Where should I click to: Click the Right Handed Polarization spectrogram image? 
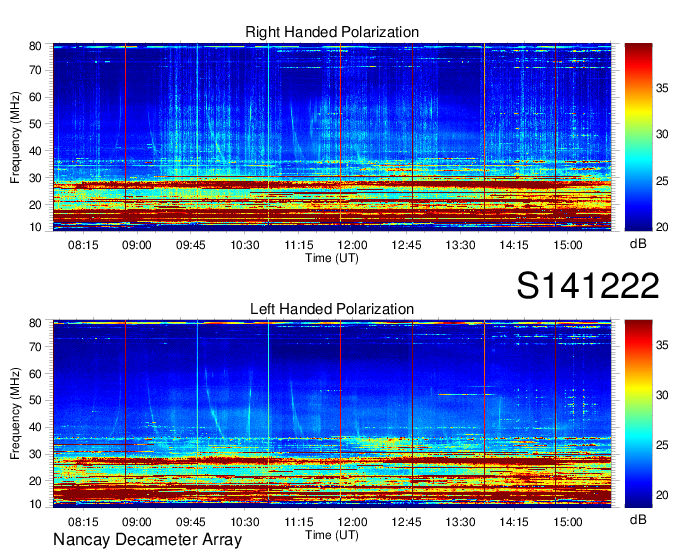(332, 137)
